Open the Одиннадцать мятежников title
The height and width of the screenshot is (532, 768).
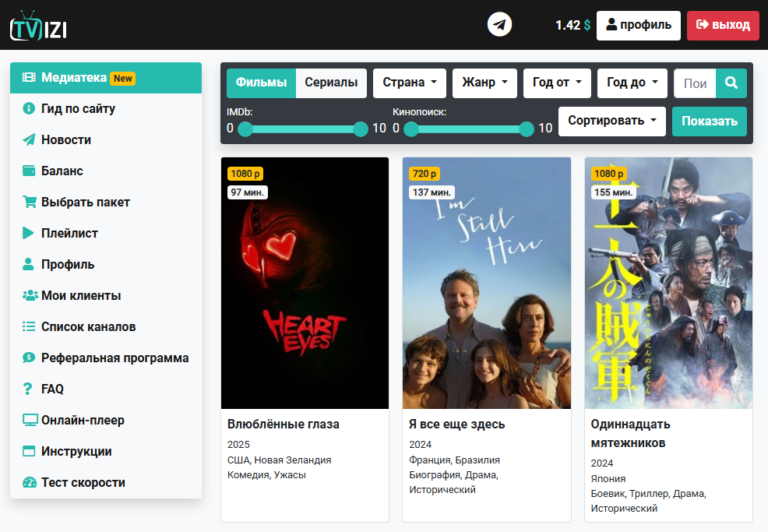[x=630, y=434]
